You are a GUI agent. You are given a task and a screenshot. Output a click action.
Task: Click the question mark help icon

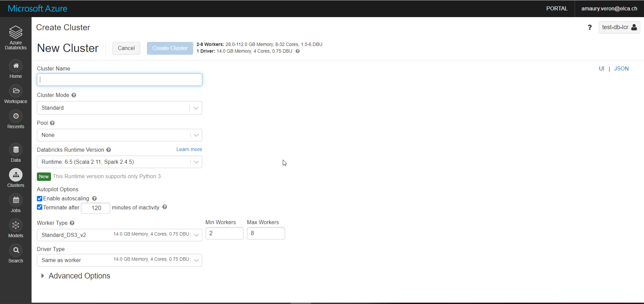pos(590,28)
